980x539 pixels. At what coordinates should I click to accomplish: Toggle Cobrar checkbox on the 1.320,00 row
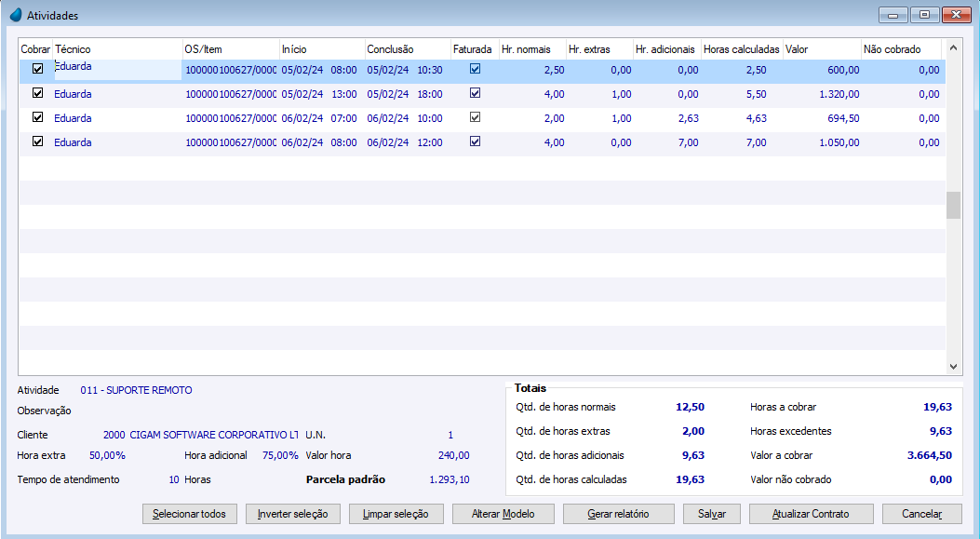coord(38,94)
